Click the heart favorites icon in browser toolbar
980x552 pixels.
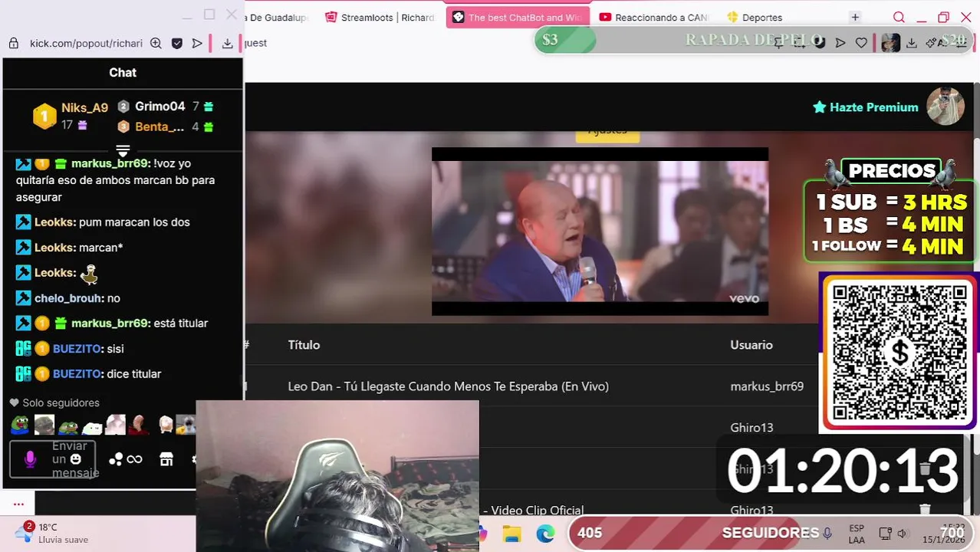click(x=861, y=43)
